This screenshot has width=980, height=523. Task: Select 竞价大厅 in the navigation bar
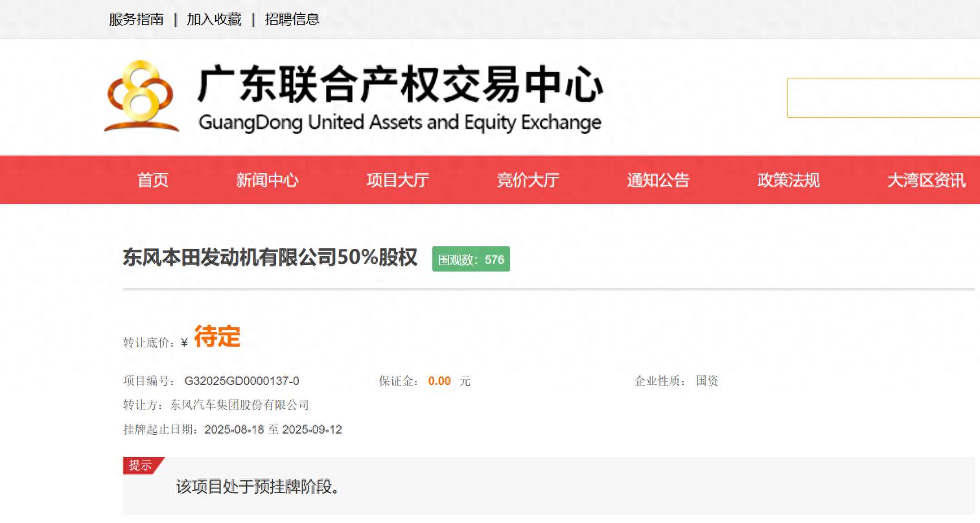pos(528,180)
